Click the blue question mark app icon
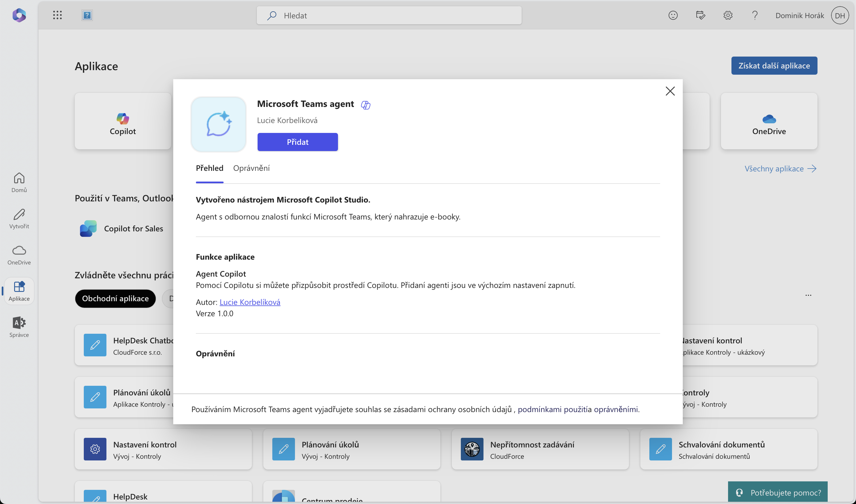The width and height of the screenshot is (856, 504). pos(87,15)
